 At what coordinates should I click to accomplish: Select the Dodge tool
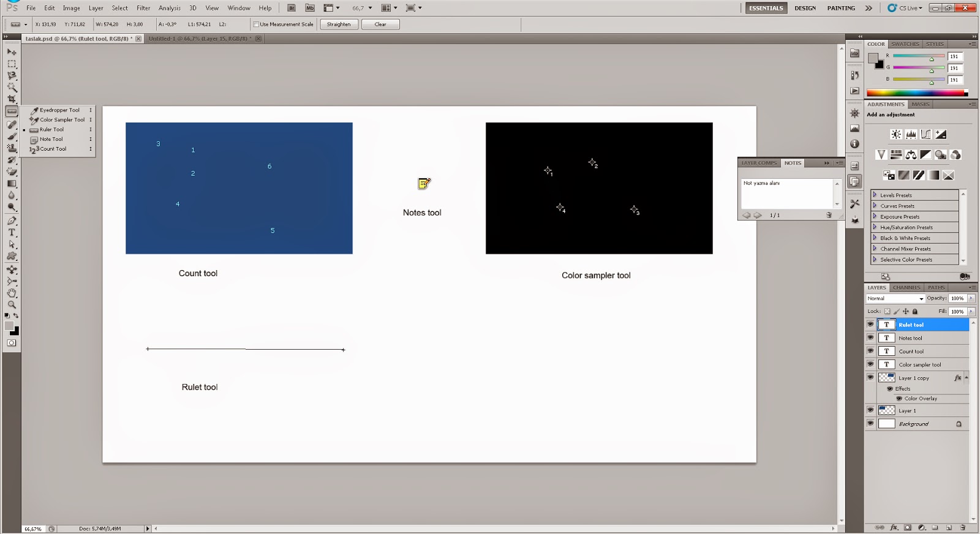coord(12,207)
